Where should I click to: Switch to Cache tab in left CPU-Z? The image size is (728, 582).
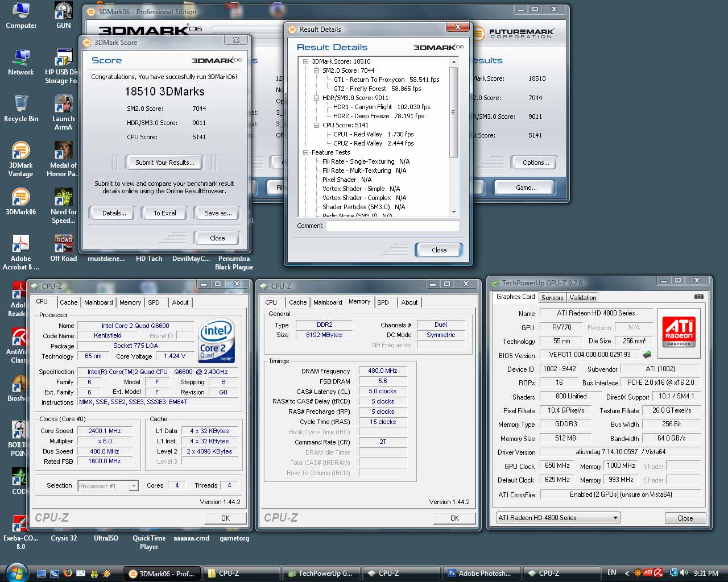[x=68, y=302]
